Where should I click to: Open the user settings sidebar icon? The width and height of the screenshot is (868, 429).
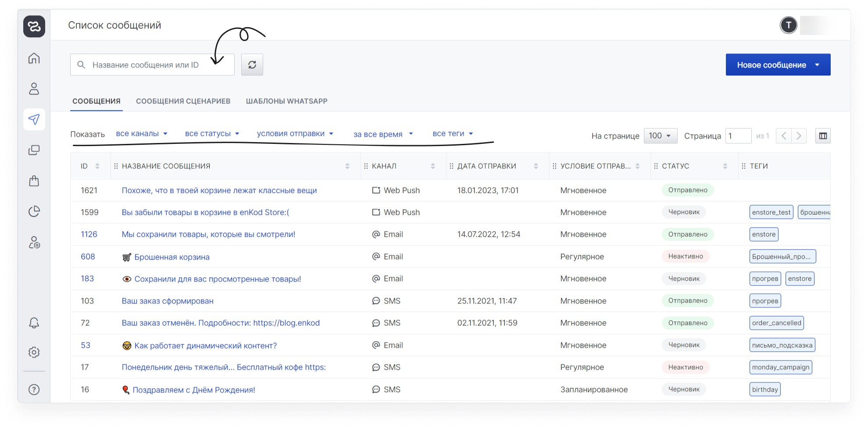(x=34, y=242)
